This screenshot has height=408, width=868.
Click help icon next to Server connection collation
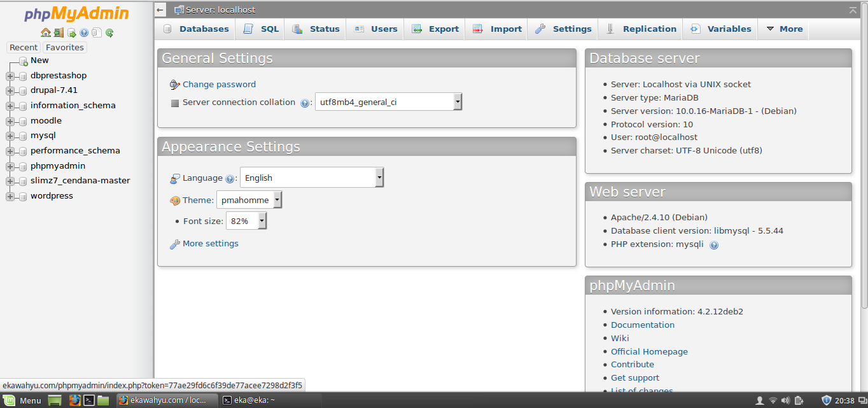click(x=305, y=102)
